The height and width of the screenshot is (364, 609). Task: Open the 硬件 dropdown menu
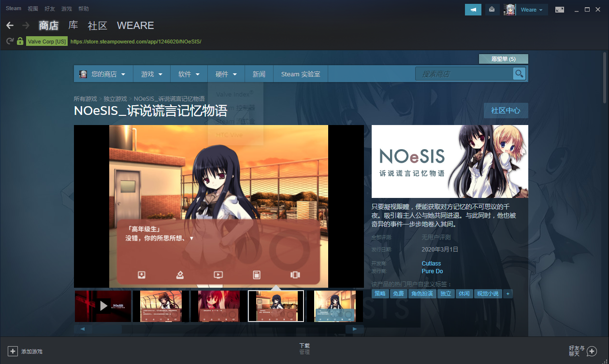click(226, 74)
